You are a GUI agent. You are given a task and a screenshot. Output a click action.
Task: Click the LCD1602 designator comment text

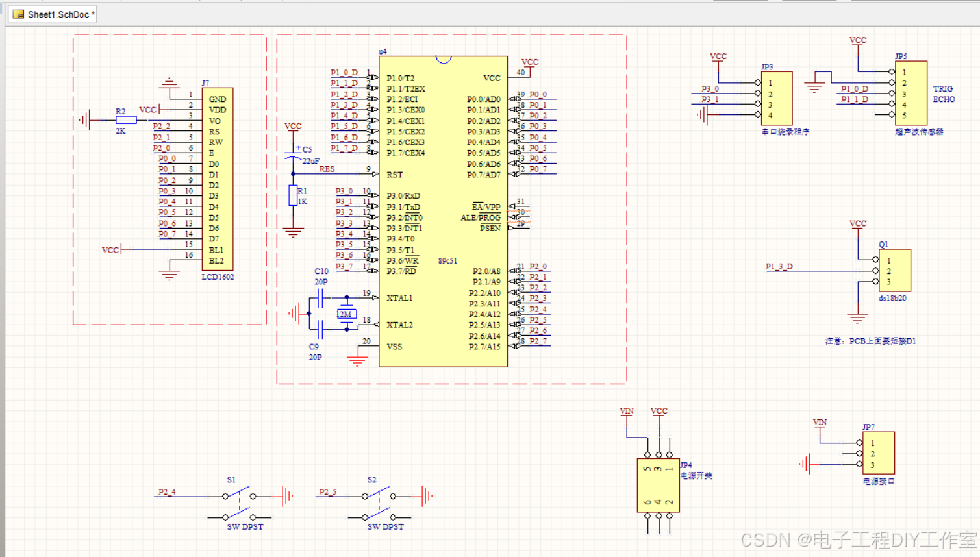click(218, 277)
